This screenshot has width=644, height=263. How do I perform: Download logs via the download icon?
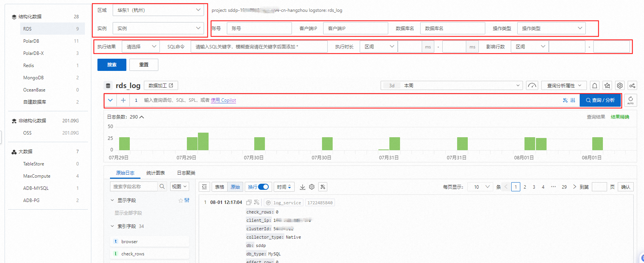tap(303, 187)
